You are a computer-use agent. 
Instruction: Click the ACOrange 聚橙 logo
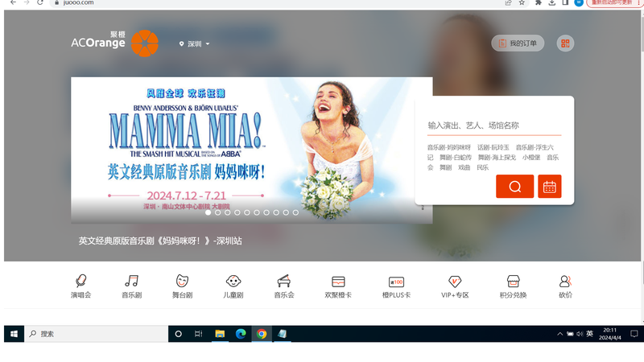114,43
